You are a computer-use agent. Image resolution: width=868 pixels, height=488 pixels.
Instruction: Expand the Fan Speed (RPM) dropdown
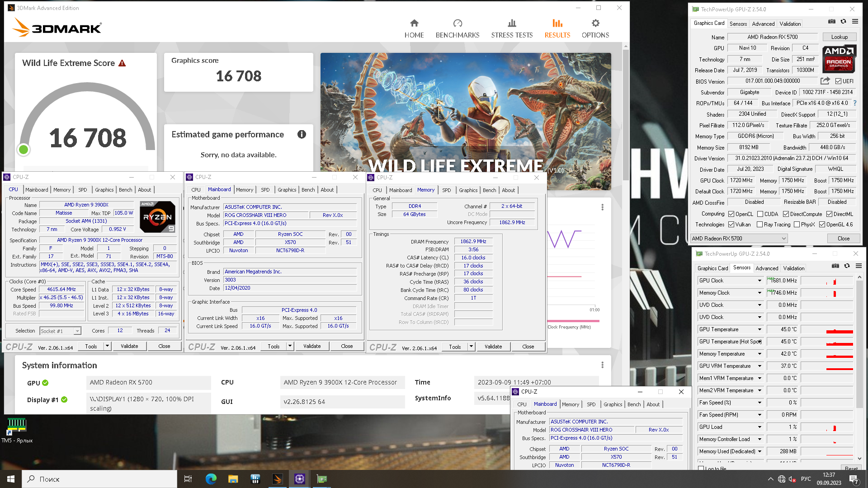point(759,415)
